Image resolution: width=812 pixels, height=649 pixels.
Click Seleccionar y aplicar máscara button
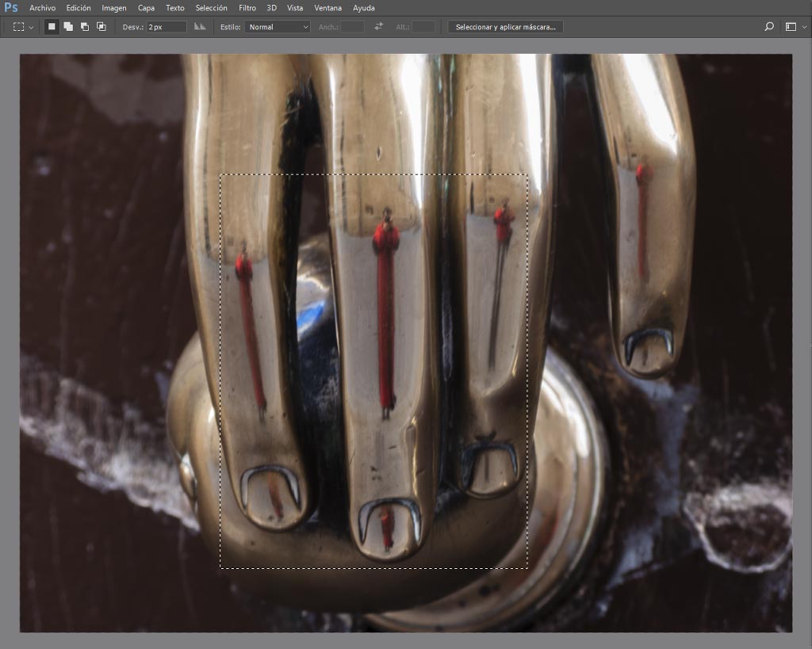click(x=505, y=27)
